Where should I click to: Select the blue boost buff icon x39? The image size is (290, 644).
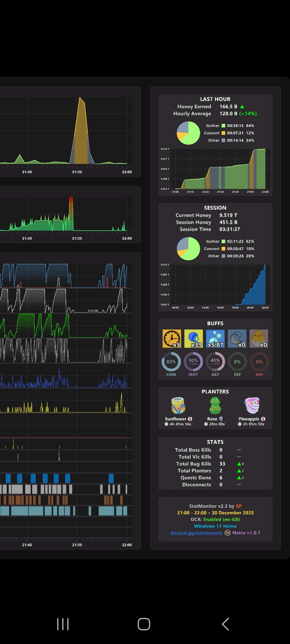(x=194, y=339)
